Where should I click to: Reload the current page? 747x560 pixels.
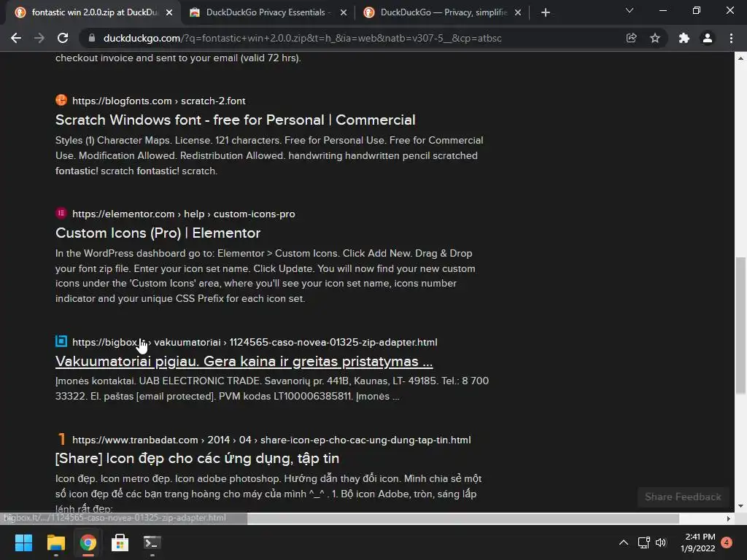coord(63,38)
